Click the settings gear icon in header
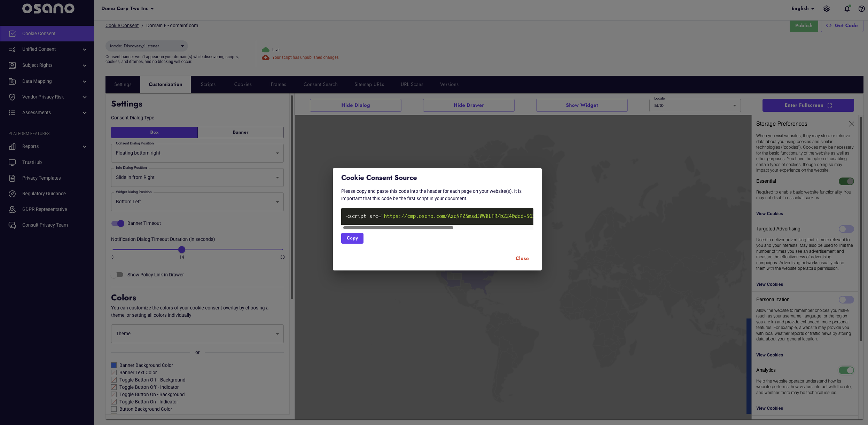The width and height of the screenshot is (868, 425). (x=827, y=9)
